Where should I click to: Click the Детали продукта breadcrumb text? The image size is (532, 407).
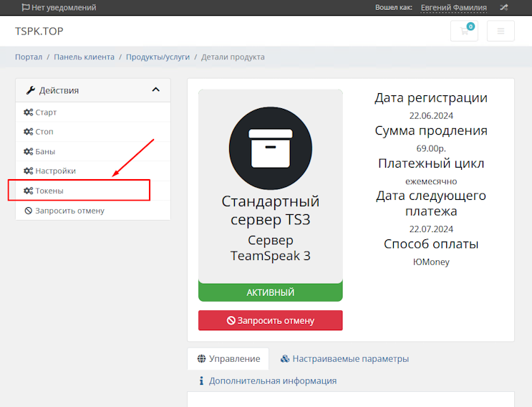coord(233,57)
